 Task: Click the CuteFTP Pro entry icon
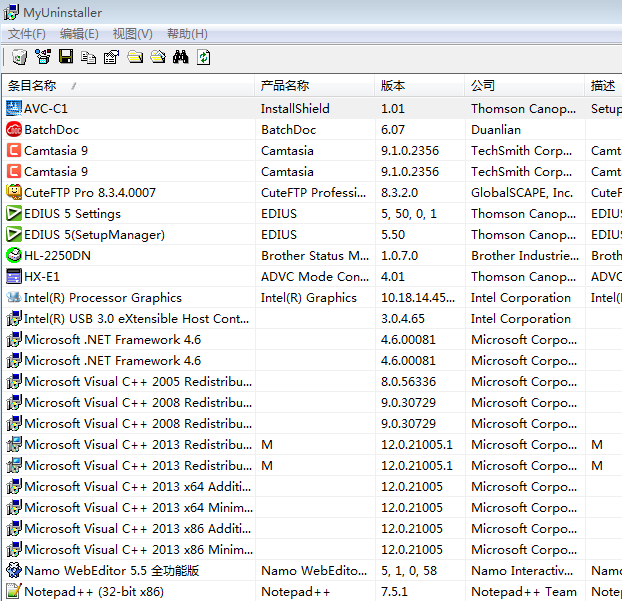click(x=14, y=192)
